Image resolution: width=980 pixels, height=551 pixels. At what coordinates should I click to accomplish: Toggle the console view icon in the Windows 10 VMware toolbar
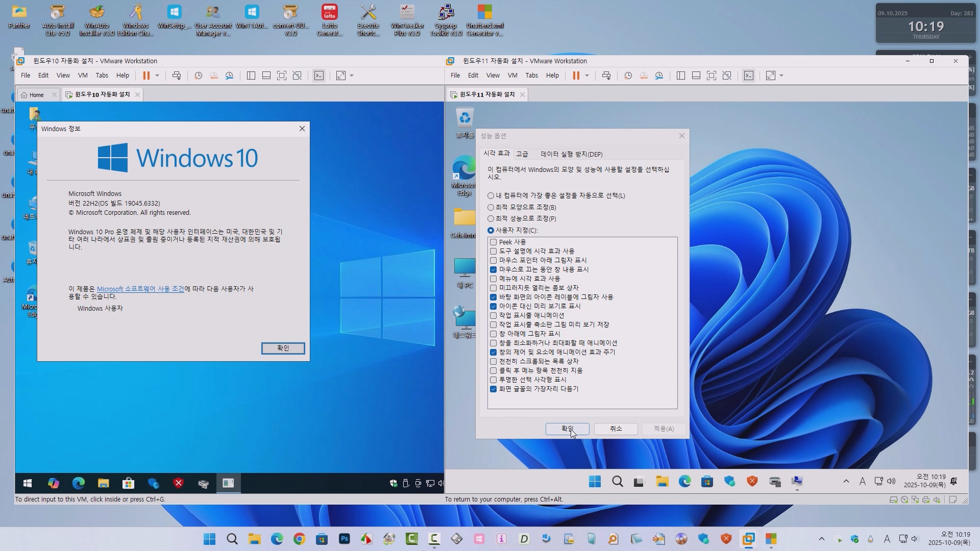(x=319, y=76)
